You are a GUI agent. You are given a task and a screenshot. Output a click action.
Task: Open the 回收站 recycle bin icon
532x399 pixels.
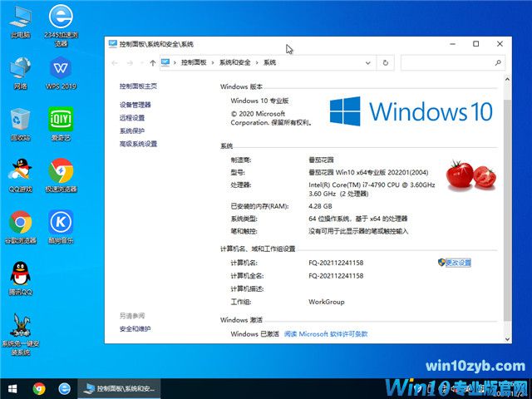pyautogui.click(x=20, y=124)
